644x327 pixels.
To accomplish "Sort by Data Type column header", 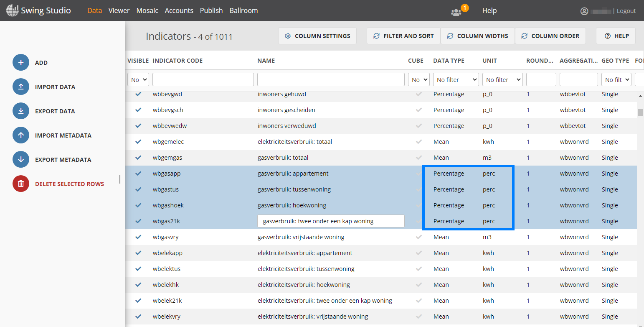I will pos(449,61).
